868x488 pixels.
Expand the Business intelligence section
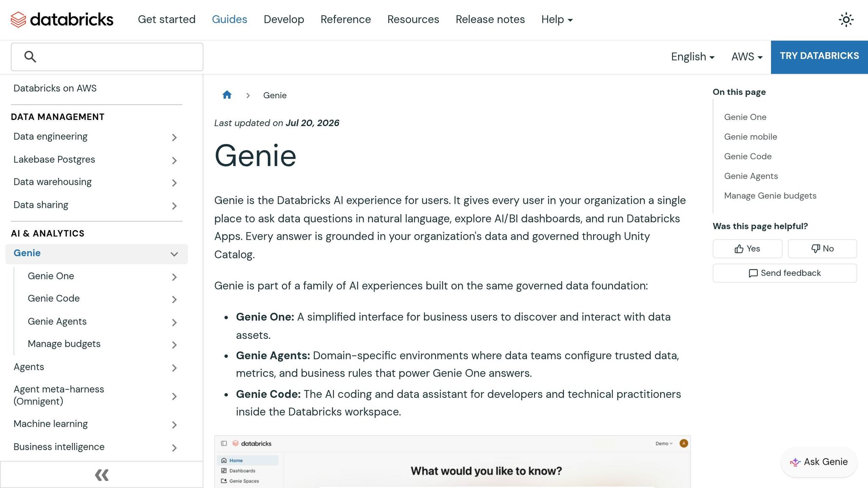[x=174, y=447]
